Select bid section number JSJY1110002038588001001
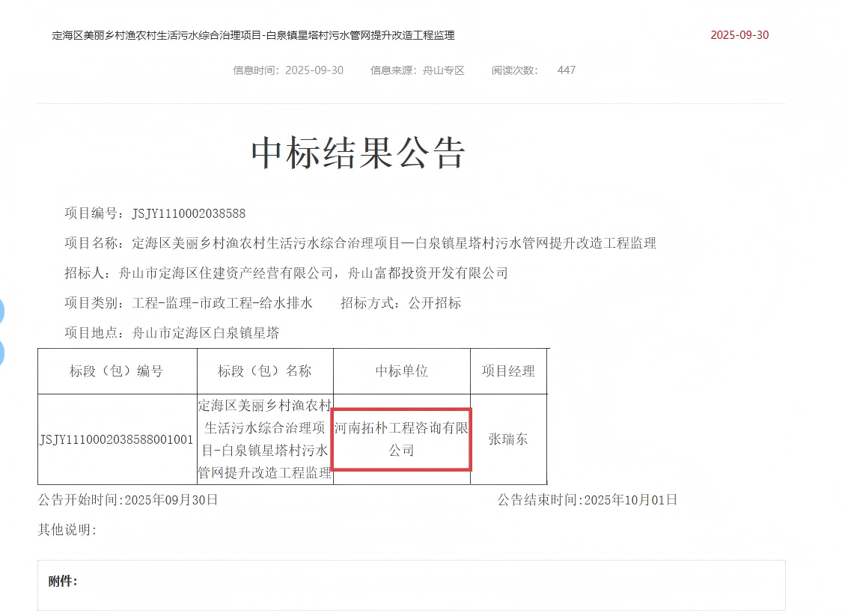Viewport: 845px width, 616px height. coord(116,439)
